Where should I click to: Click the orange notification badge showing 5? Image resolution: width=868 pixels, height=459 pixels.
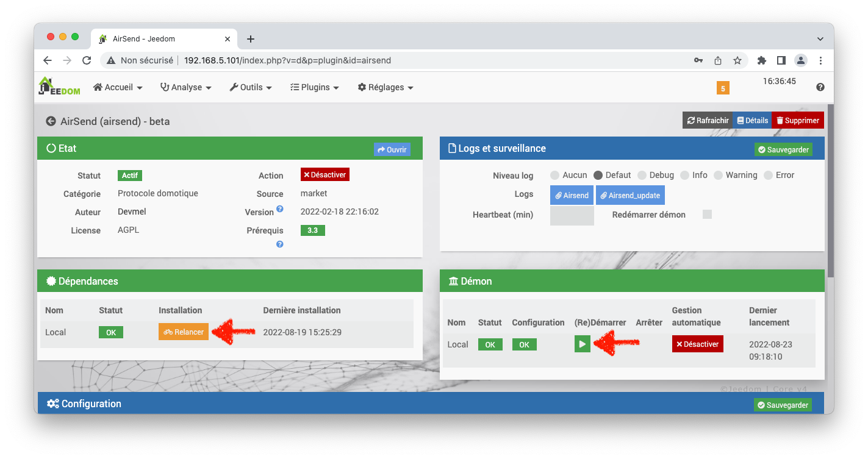click(x=723, y=88)
